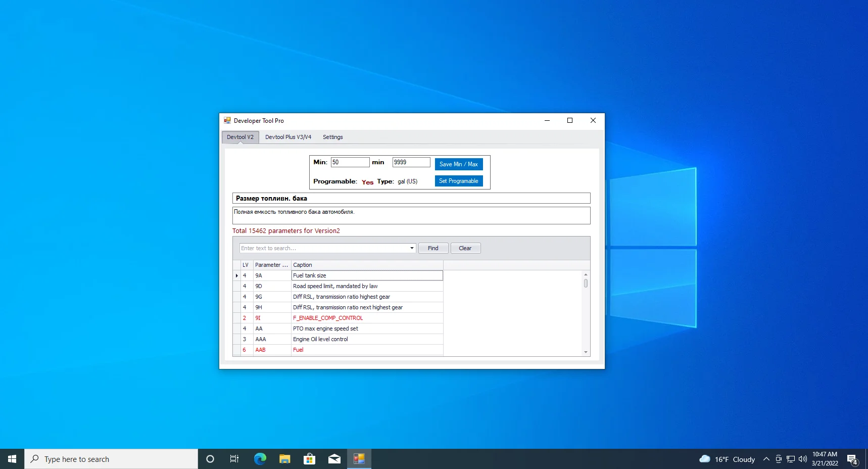Close the Developer Tool Pro window
Image resolution: width=868 pixels, height=469 pixels.
593,120
